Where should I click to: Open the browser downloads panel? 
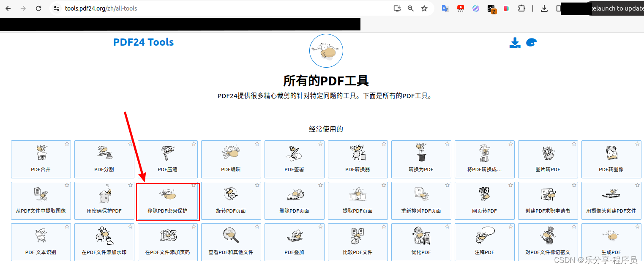point(544,8)
